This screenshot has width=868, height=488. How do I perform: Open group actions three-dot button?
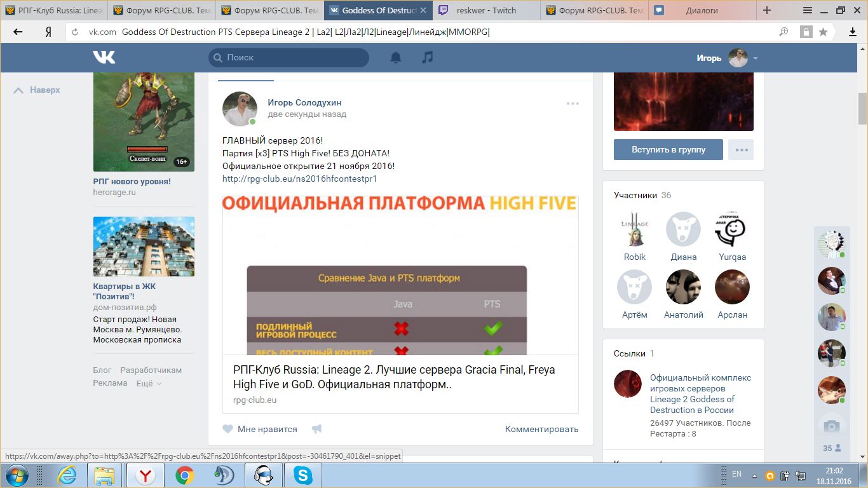(x=741, y=150)
